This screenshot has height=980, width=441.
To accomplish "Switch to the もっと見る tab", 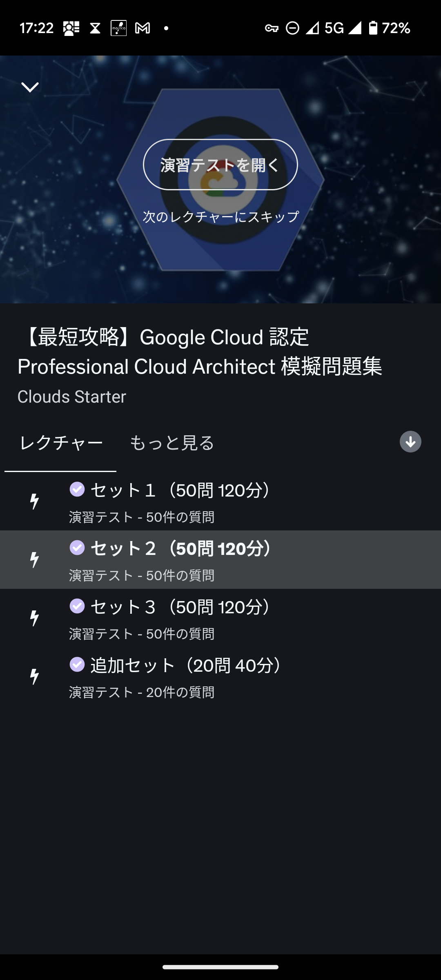I will tap(172, 443).
